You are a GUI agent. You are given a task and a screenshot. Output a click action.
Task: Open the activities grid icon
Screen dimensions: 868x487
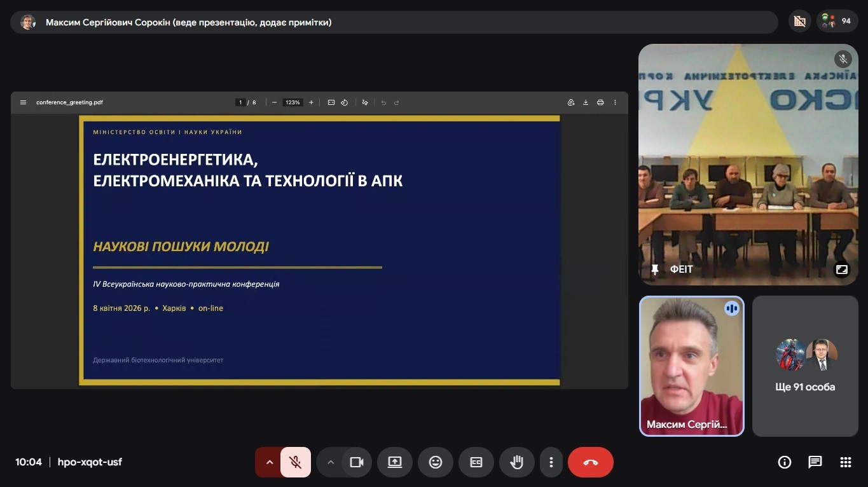click(x=845, y=462)
